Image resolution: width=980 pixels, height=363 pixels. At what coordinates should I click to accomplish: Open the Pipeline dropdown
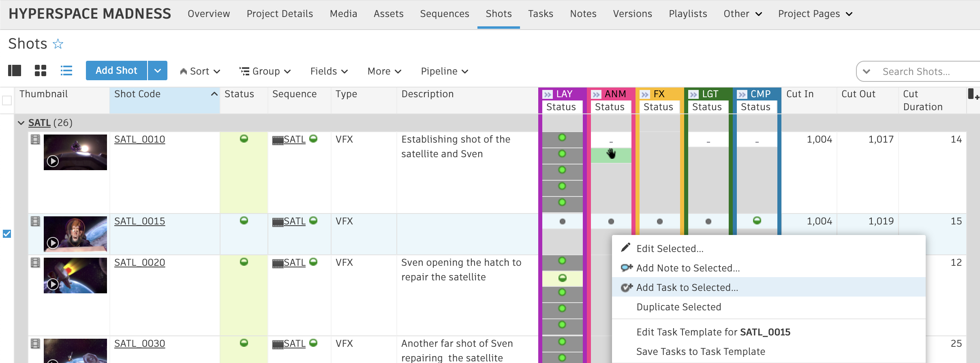(445, 71)
